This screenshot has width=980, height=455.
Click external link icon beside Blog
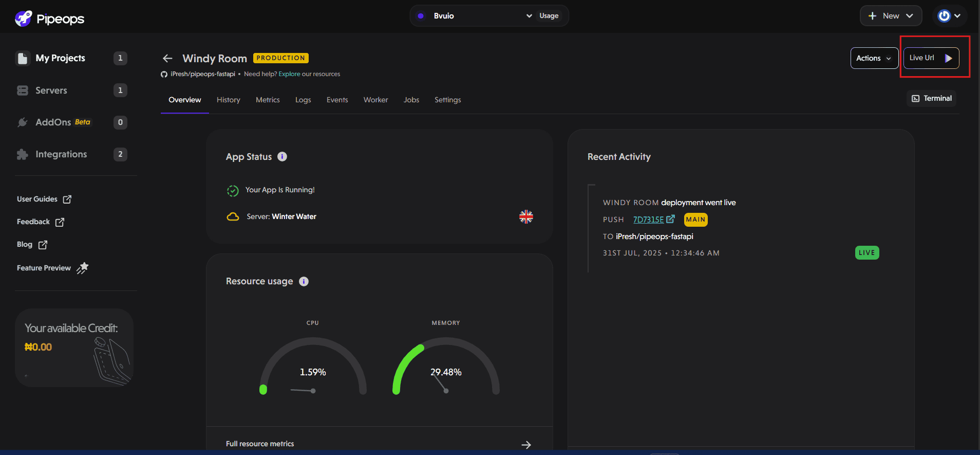coord(43,245)
